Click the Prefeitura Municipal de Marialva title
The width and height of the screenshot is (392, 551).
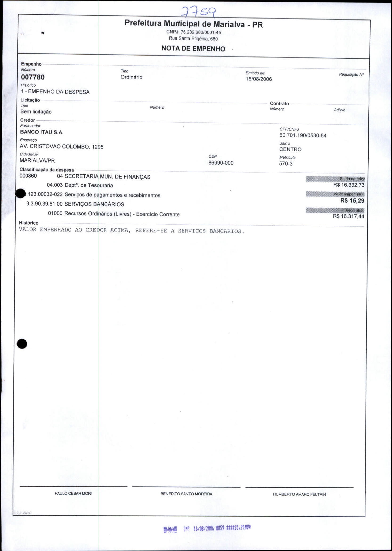[194, 24]
